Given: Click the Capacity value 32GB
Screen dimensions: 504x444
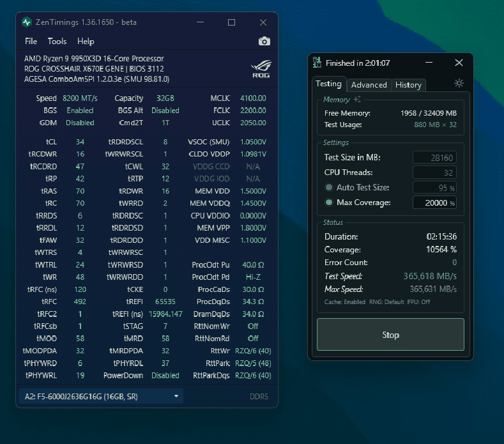Looking at the screenshot, I should tap(165, 98).
